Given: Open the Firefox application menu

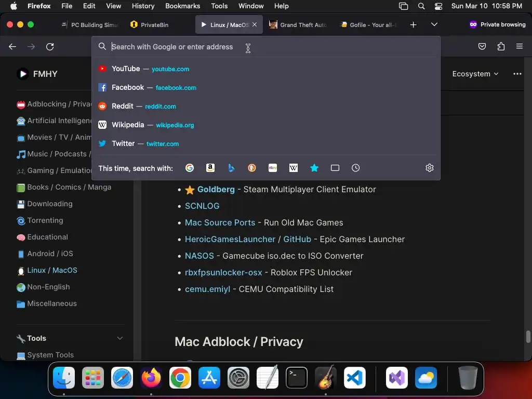Looking at the screenshot, I should point(520,46).
